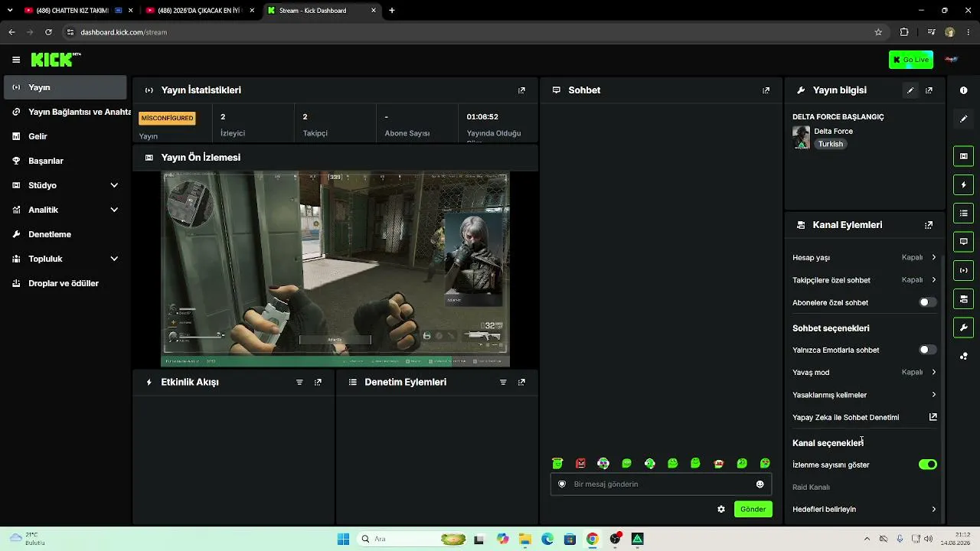Pop out the Yayın İstatistikleri panel
The height and width of the screenshot is (551, 980).
click(x=521, y=90)
